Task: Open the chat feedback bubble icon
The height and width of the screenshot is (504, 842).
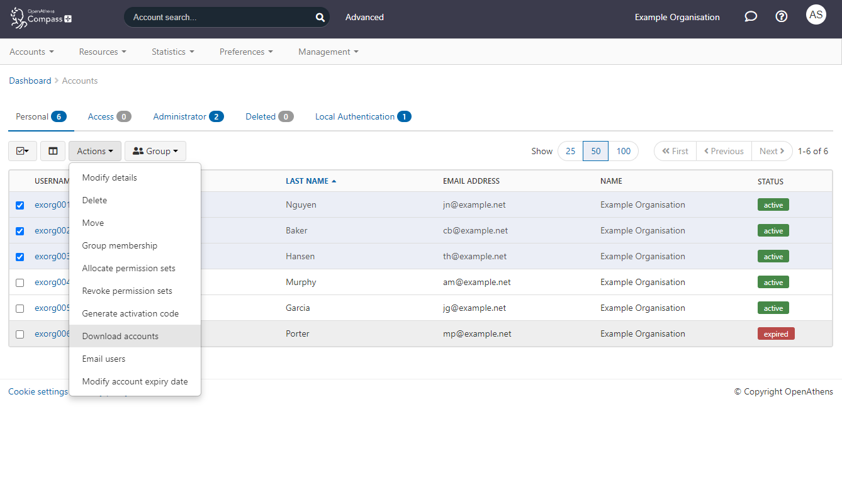Action: point(750,16)
